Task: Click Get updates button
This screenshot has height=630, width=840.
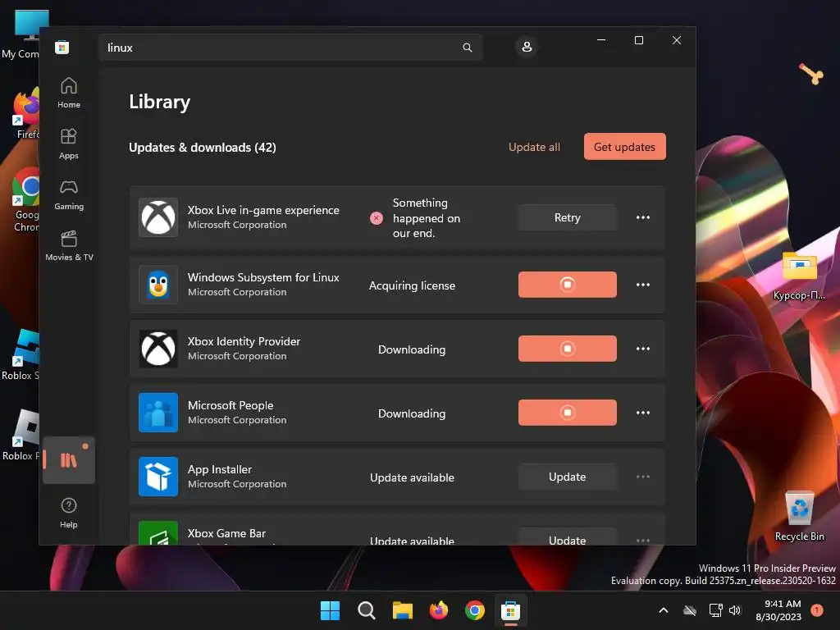Action: click(624, 147)
